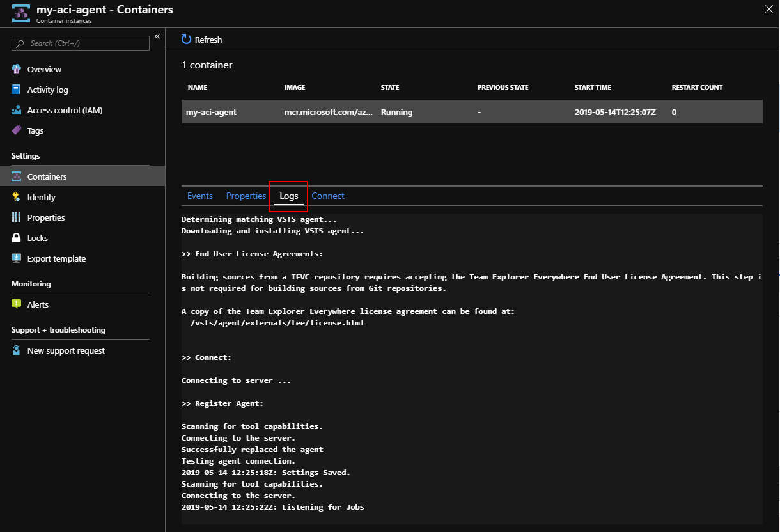Click the 2019-05-14T12:25:07Z start time
This screenshot has width=780, height=532.
pyautogui.click(x=615, y=112)
